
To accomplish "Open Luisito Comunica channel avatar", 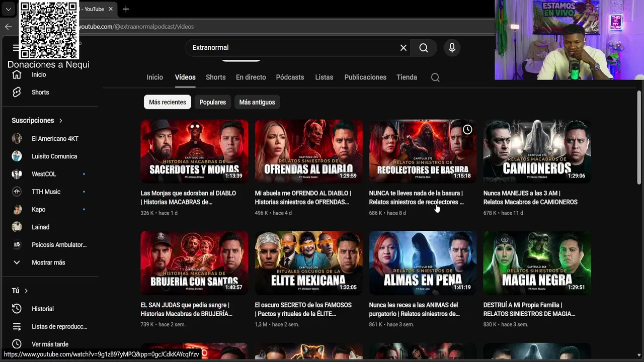I will tap(17, 156).
